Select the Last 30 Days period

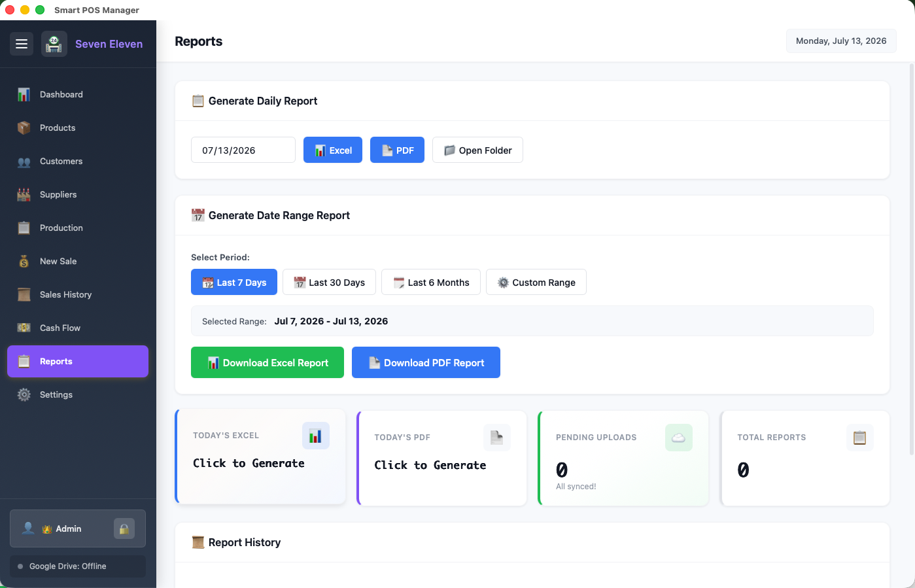329,282
